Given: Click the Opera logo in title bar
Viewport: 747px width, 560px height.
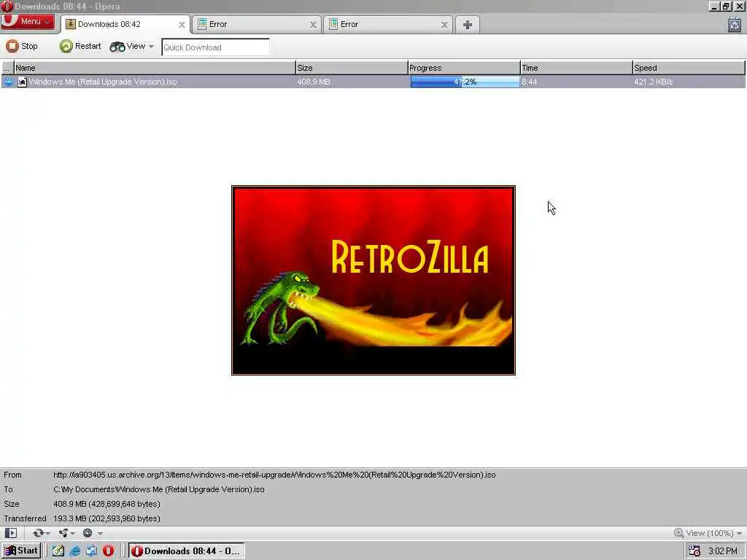Looking at the screenshot, I should (x=7, y=6).
